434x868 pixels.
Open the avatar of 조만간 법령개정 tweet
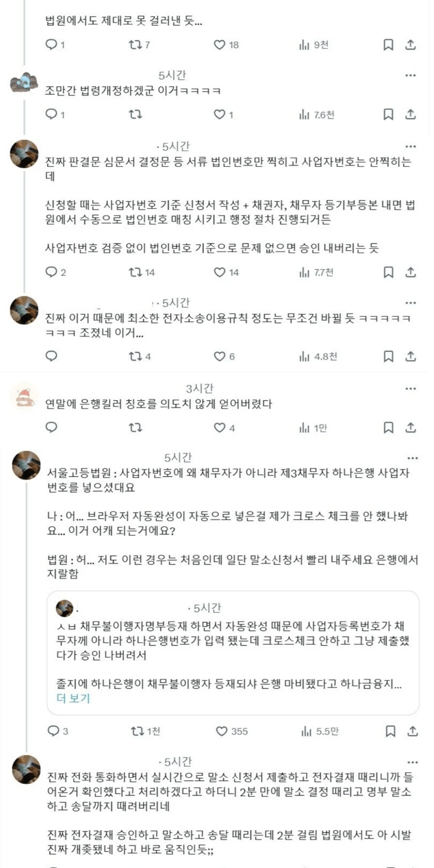[x=25, y=83]
